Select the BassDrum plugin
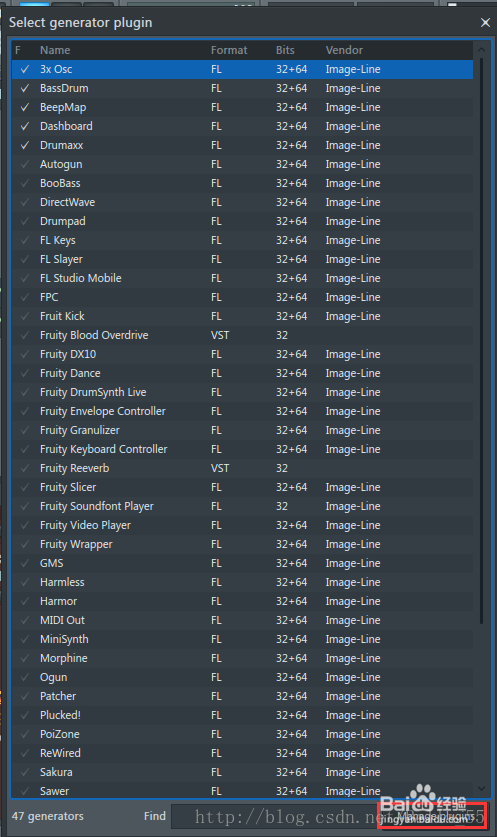Screen dimensions: 497x837 (x=242, y=88)
